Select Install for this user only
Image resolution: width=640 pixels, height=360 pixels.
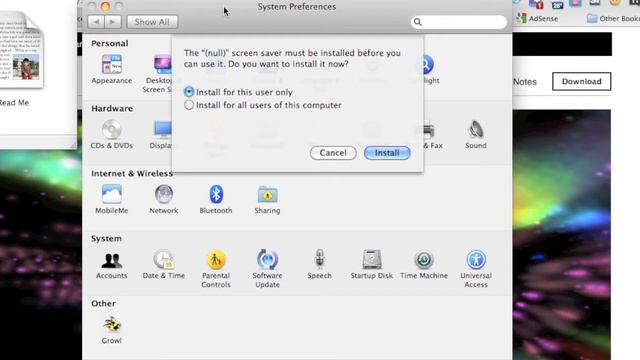pos(238,92)
